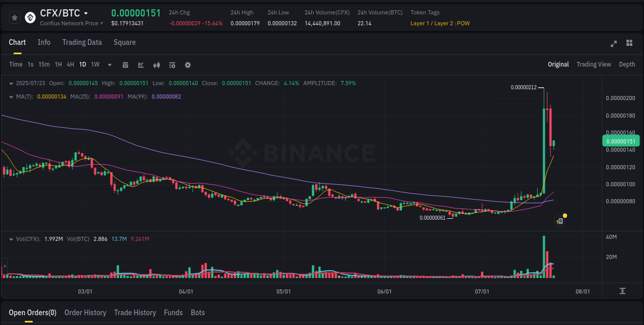Select the line chart style icon

[140, 64]
